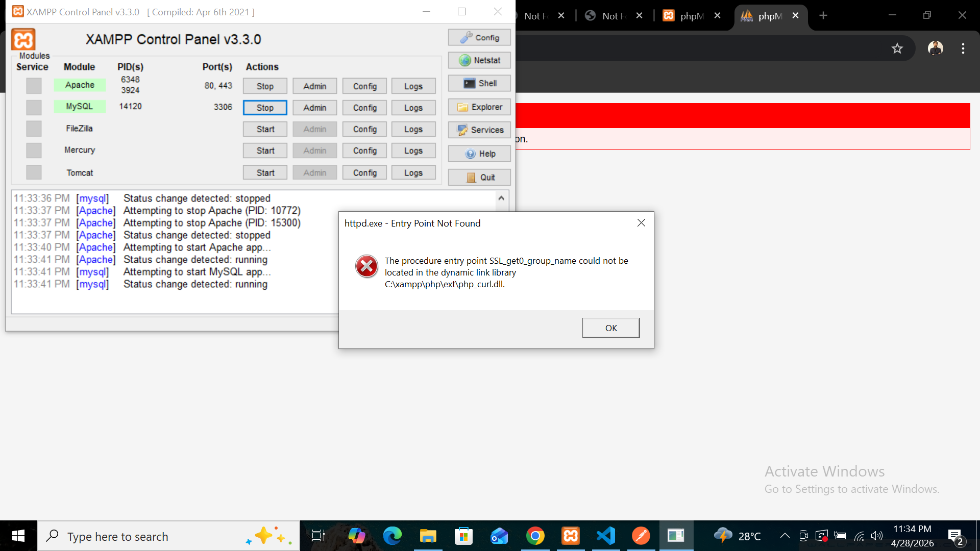This screenshot has height=551, width=980.
Task: Open a new Chrome tab
Action: 823,16
